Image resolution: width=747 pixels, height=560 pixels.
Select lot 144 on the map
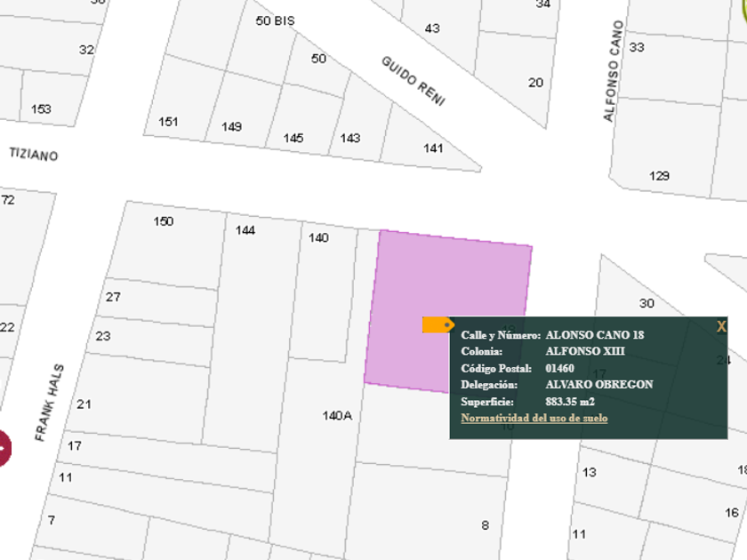tap(245, 230)
